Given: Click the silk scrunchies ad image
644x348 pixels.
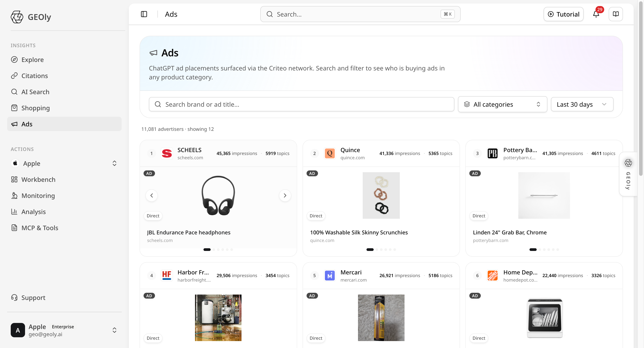Looking at the screenshot, I should [x=381, y=195].
